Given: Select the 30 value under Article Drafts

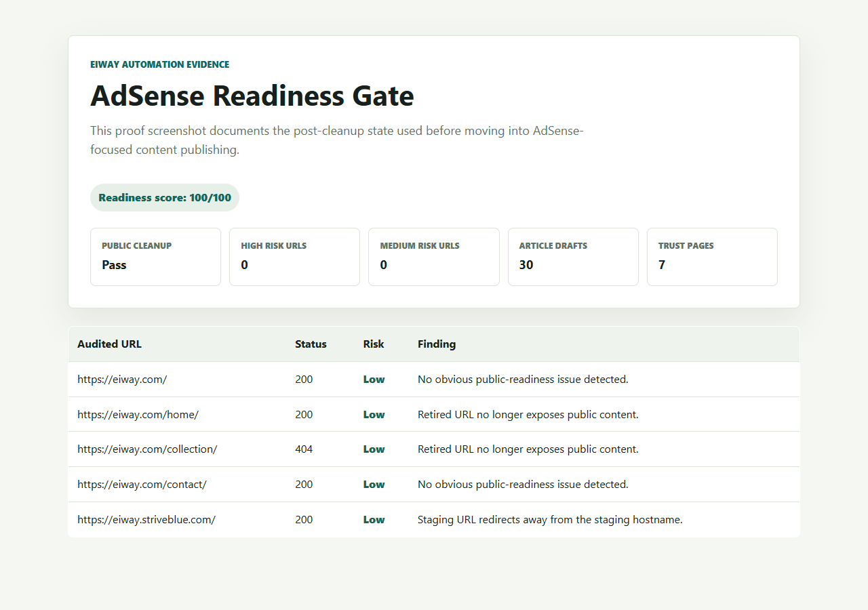Looking at the screenshot, I should (x=526, y=265).
